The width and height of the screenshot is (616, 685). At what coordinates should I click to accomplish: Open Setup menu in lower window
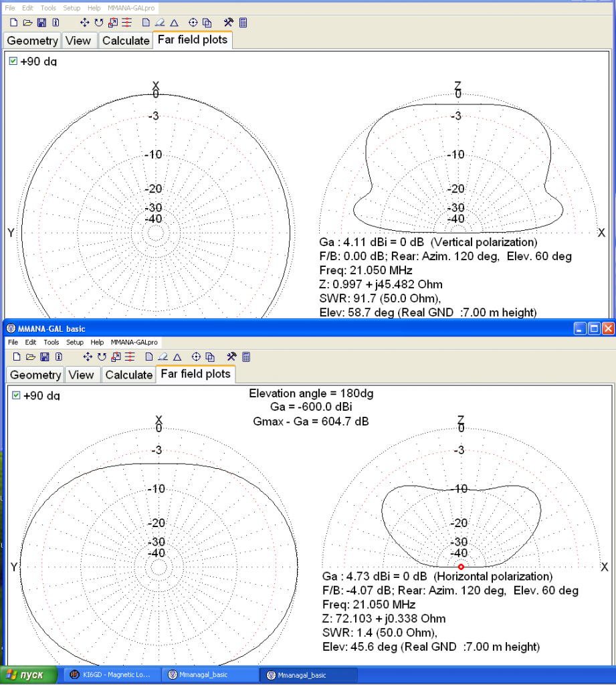[74, 342]
